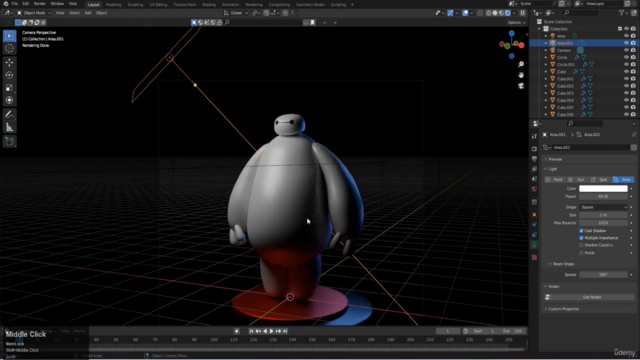640x360 pixels.
Task: Click the zoom viewport magnifier icon
Action: point(521,64)
